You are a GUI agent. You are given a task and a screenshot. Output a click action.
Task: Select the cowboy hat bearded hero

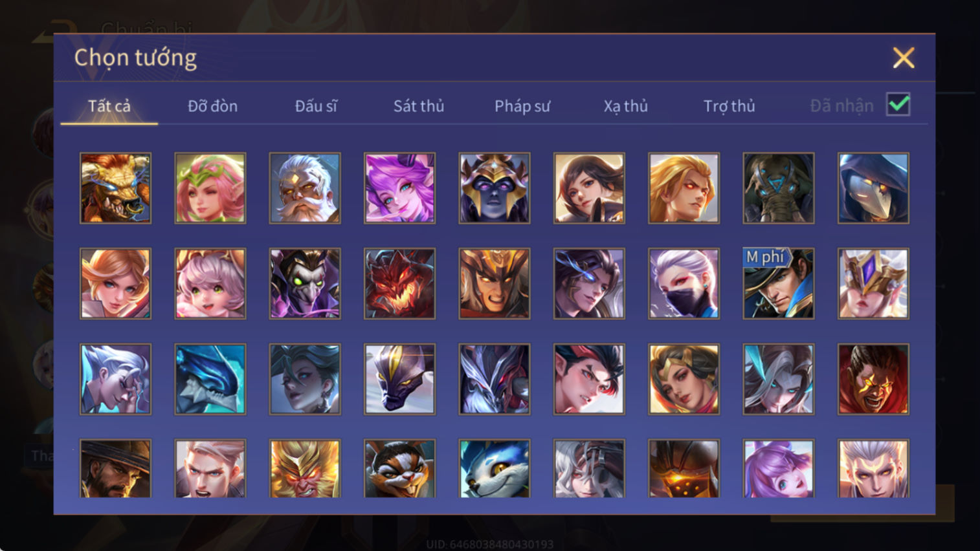[x=115, y=469]
